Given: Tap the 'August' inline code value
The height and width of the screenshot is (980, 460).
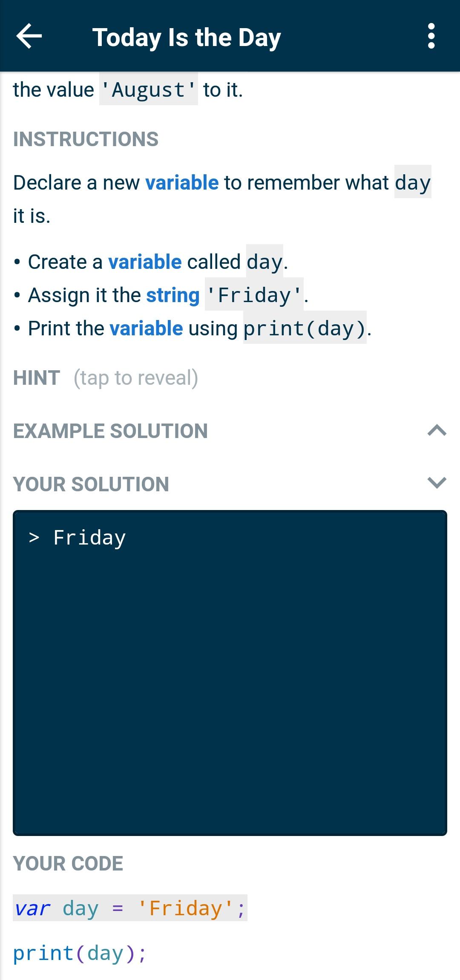Looking at the screenshot, I should pyautogui.click(x=148, y=90).
